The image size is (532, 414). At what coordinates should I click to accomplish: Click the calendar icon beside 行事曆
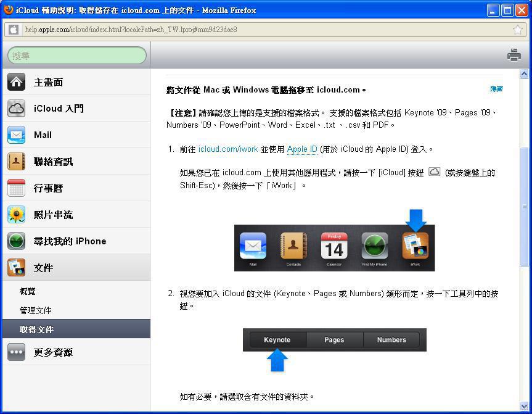16,188
